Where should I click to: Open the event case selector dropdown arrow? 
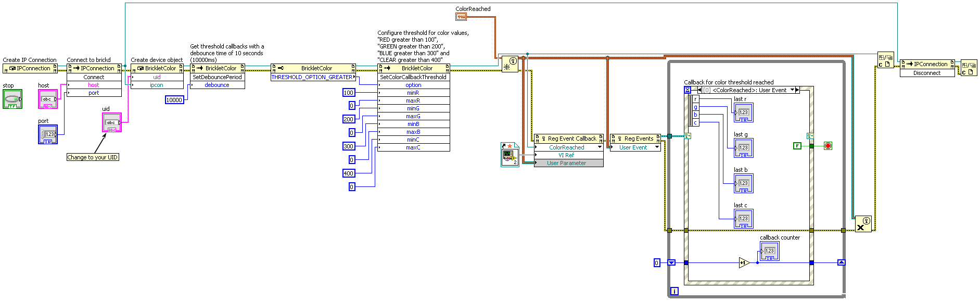[x=793, y=90]
